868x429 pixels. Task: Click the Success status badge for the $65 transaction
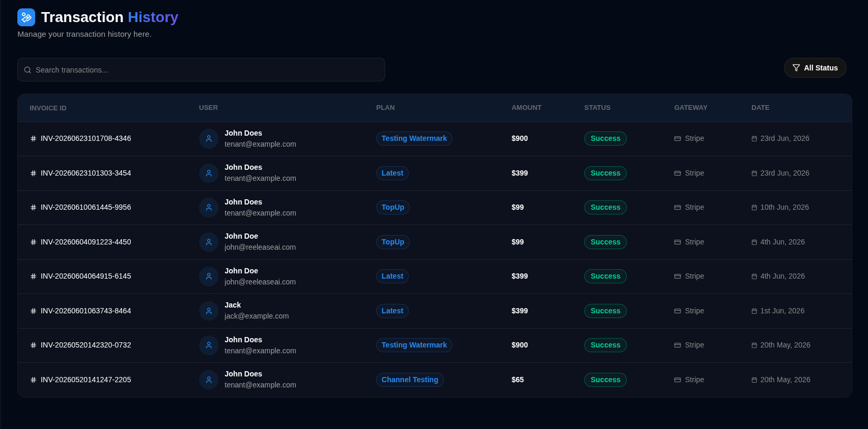[605, 380]
